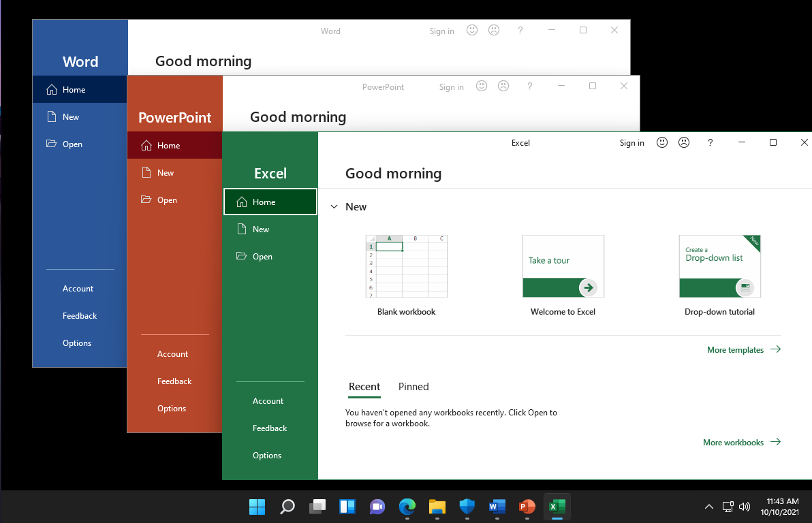Show hidden icons tray chevron
This screenshot has width=812, height=523.
(x=709, y=507)
